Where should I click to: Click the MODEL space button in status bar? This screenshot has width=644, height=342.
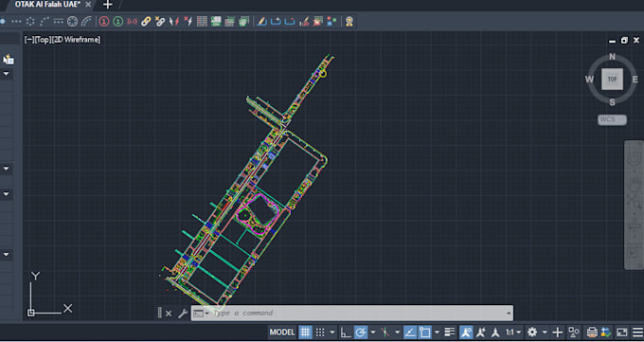(282, 333)
